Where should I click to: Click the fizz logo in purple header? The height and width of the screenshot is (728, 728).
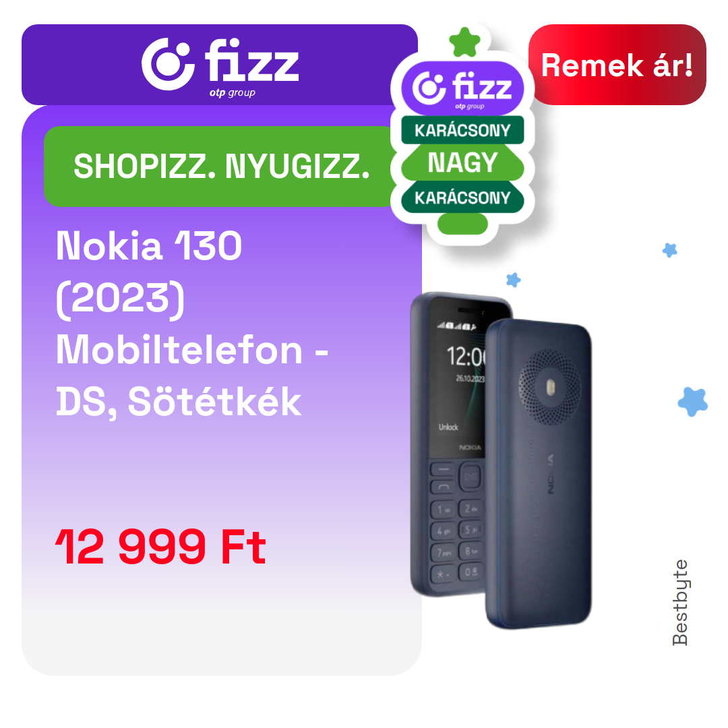tap(220, 65)
